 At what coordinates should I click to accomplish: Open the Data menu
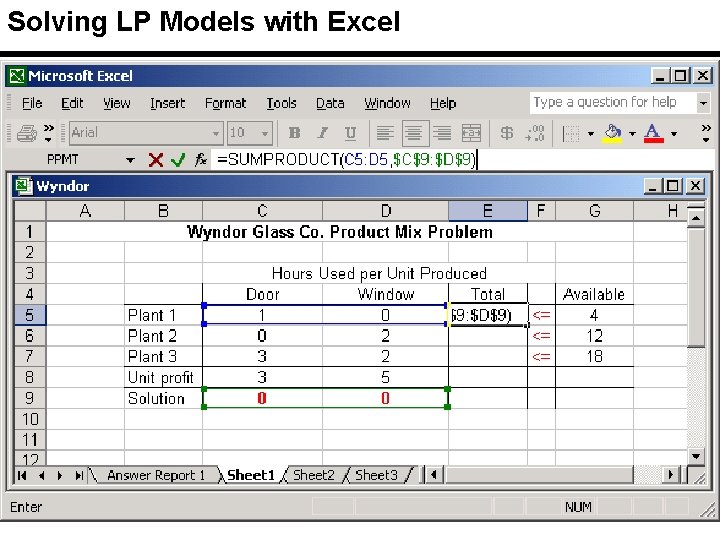(330, 103)
